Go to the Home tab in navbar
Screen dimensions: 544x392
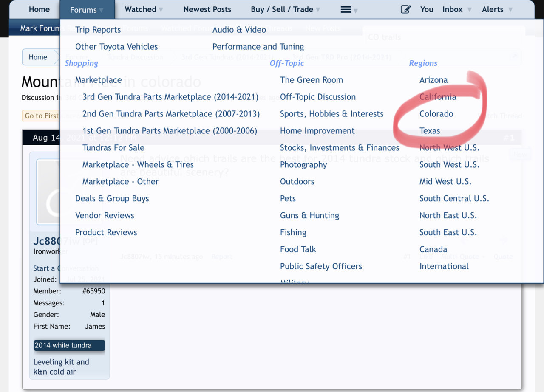point(39,9)
